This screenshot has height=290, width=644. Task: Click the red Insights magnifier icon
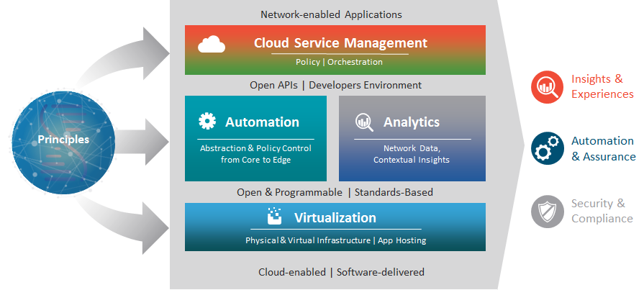(x=547, y=87)
